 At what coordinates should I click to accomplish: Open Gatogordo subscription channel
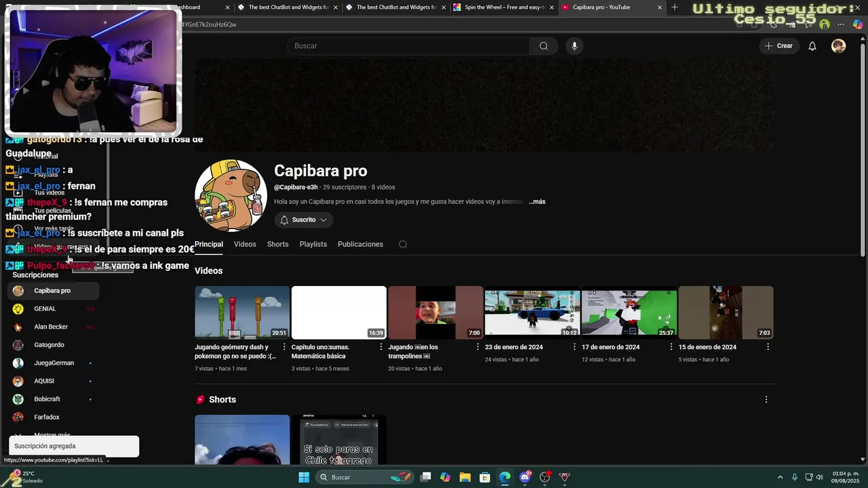click(x=54, y=345)
